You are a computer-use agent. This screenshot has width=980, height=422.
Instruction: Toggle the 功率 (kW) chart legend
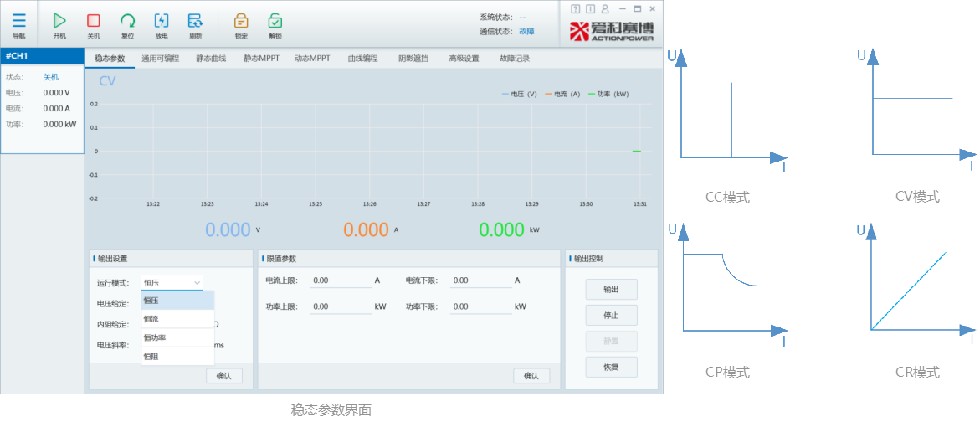click(608, 95)
